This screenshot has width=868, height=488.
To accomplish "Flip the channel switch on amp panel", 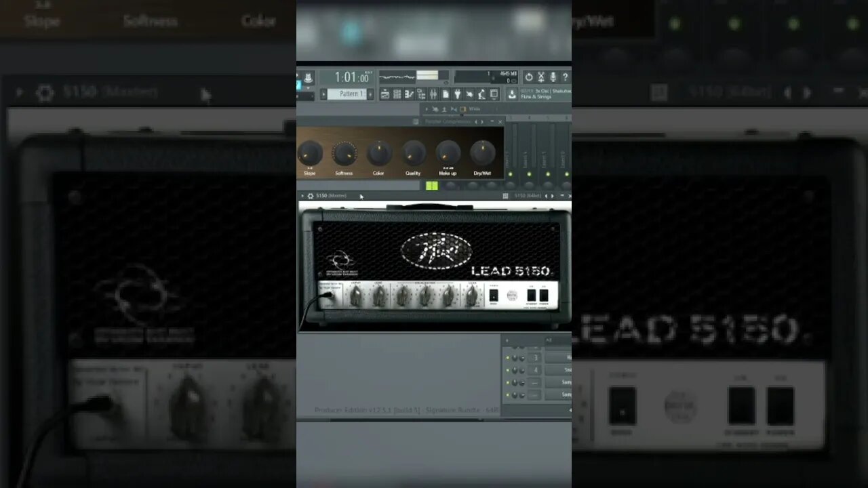I will click(494, 296).
